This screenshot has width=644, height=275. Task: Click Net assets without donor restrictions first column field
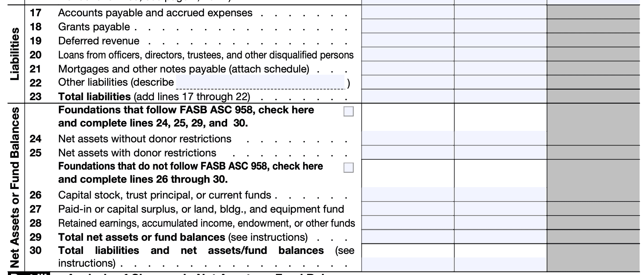[408, 138]
